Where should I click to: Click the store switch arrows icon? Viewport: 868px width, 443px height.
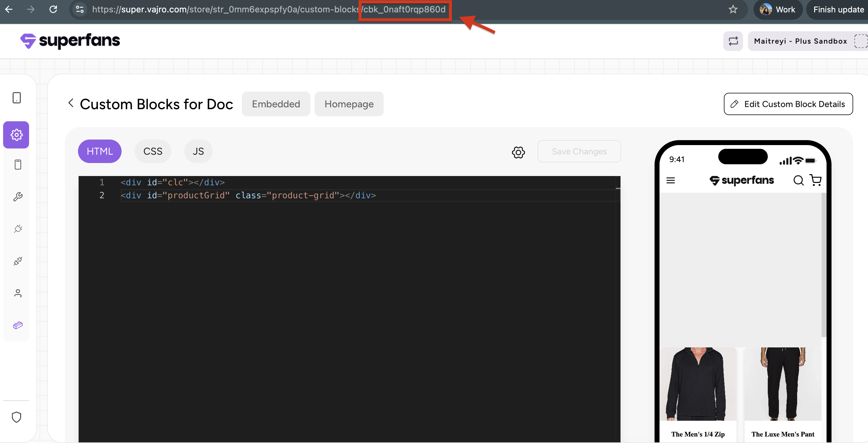[733, 41]
